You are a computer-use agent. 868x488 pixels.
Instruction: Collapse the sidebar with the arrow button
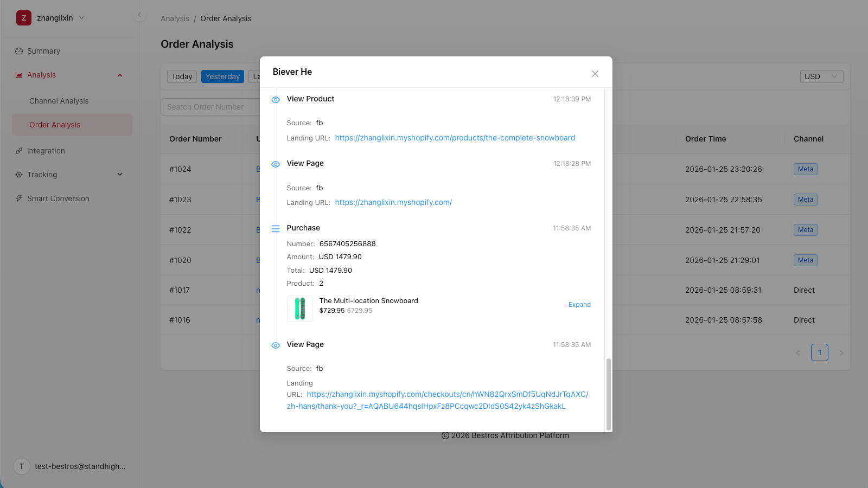(x=139, y=15)
